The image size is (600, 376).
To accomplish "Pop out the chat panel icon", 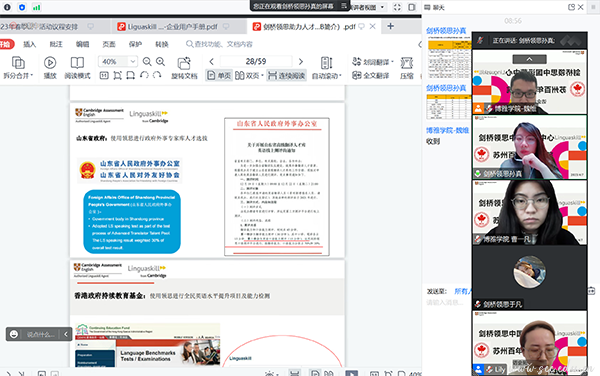I will tap(571, 7).
